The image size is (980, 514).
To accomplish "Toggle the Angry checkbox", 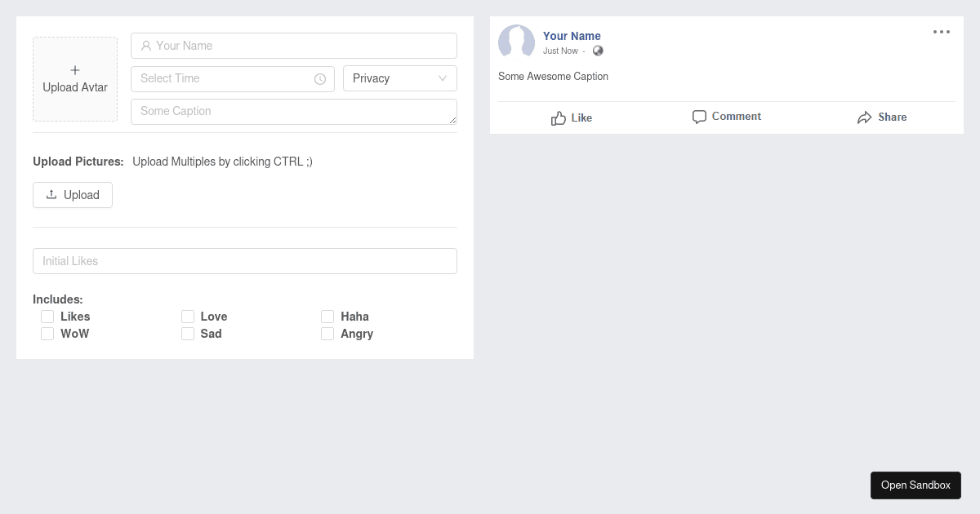I will coord(327,333).
